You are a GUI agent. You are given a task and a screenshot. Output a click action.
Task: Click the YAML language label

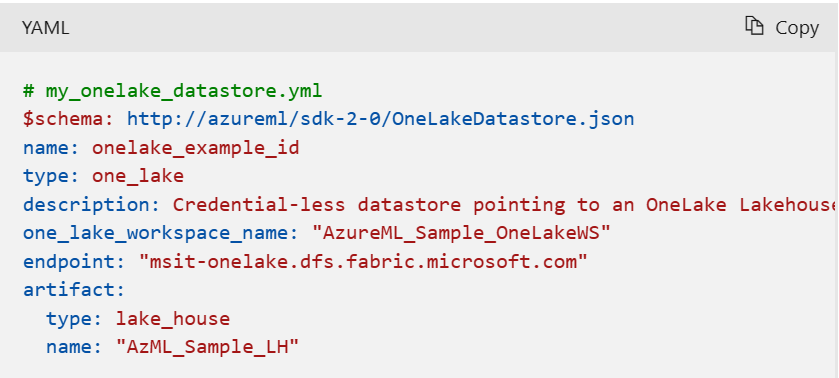coord(45,28)
